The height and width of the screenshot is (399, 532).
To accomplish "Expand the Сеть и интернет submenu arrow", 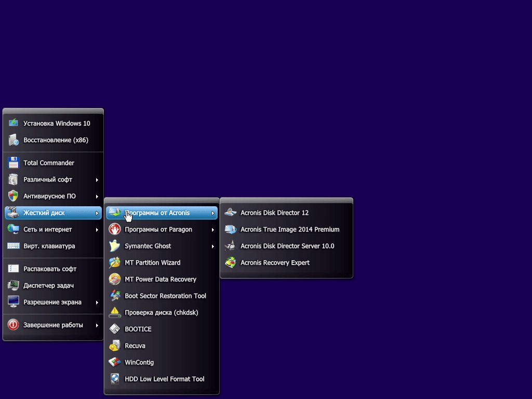I will [97, 229].
